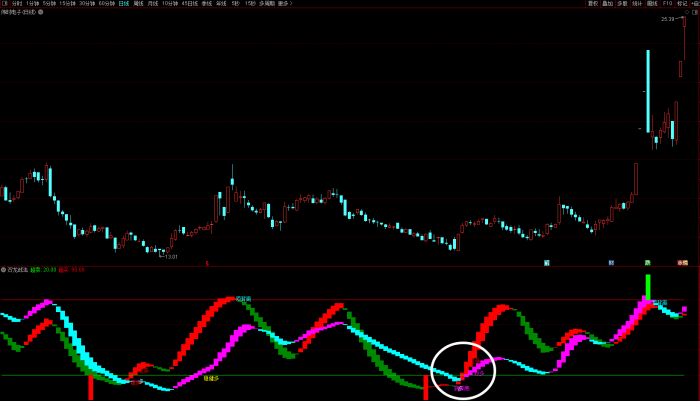Screen dimensions: 700x401
Task: Toggle the 画线 drawing tools
Action: point(652,4)
